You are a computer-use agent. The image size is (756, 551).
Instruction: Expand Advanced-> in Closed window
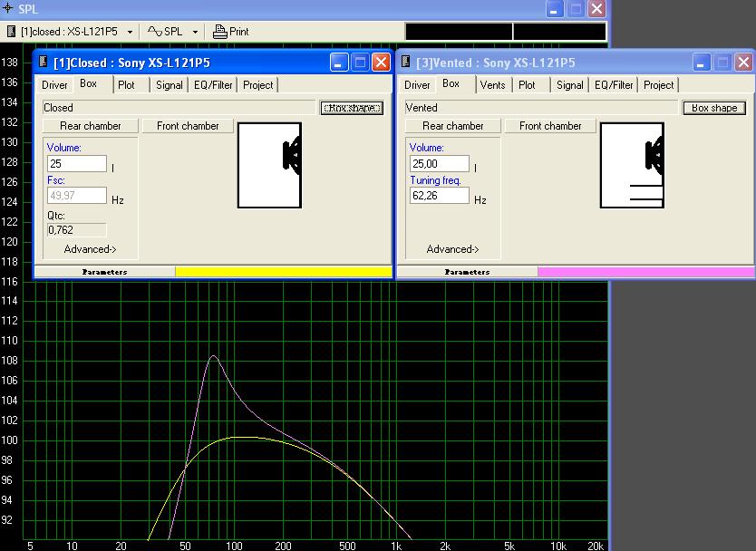click(90, 249)
